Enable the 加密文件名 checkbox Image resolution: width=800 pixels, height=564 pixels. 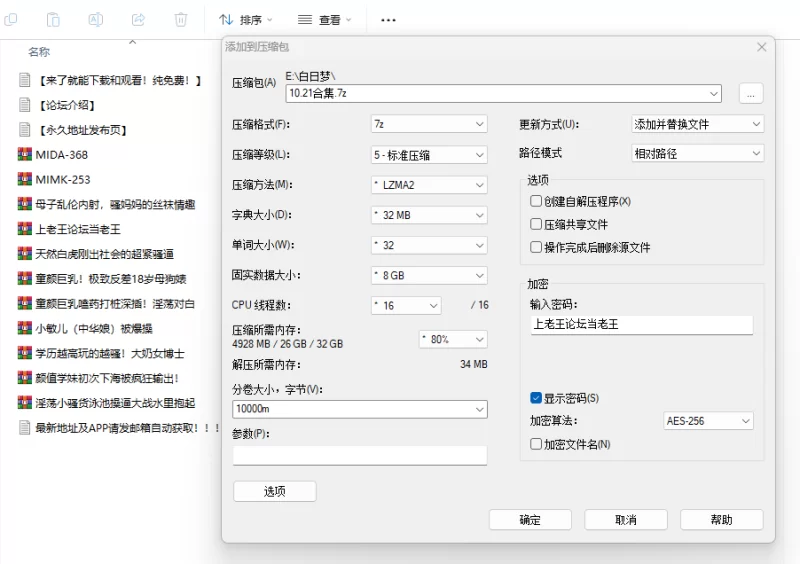point(537,444)
